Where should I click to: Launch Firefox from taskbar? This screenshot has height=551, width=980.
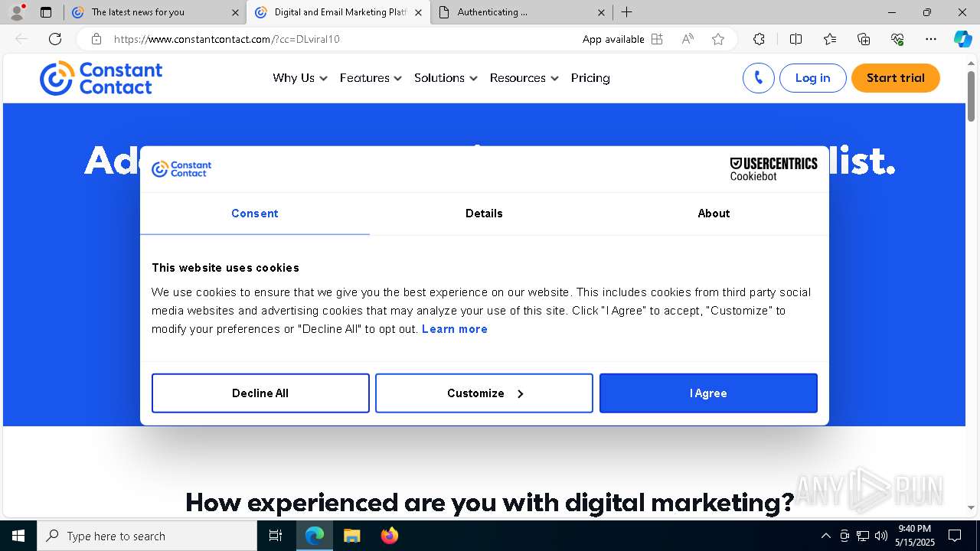389,536
